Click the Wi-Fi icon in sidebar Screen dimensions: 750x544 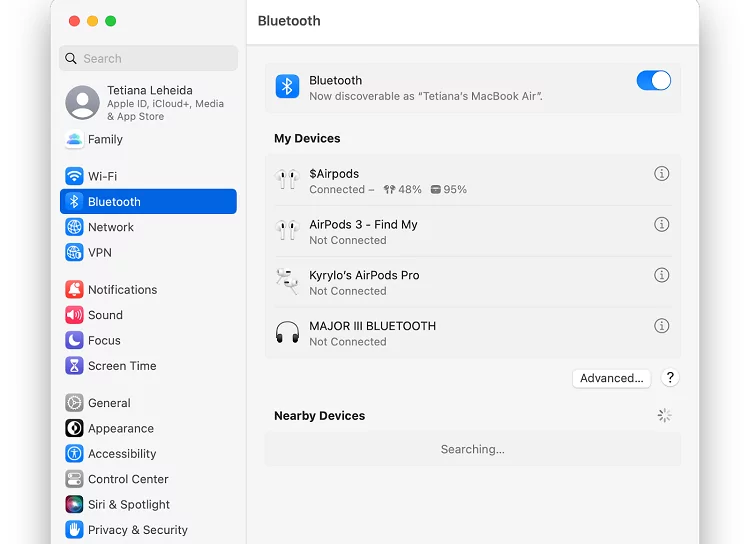coord(74,176)
